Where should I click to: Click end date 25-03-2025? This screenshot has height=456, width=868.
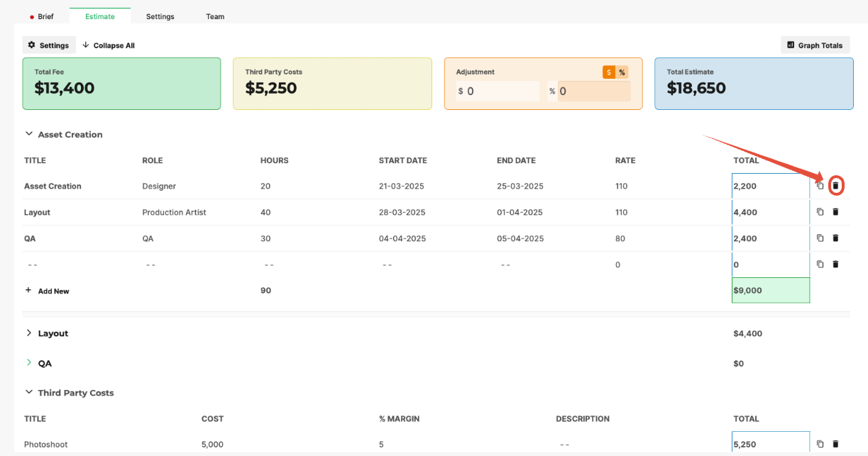520,186
